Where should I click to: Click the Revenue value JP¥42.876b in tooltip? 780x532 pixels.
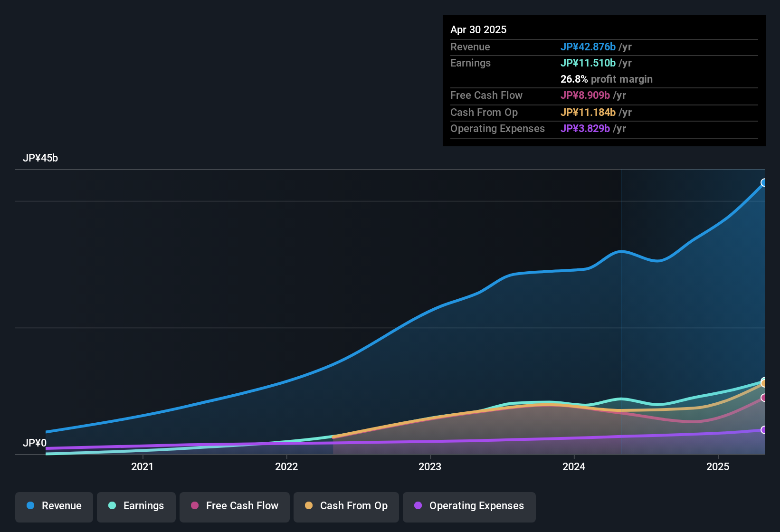[x=588, y=47]
